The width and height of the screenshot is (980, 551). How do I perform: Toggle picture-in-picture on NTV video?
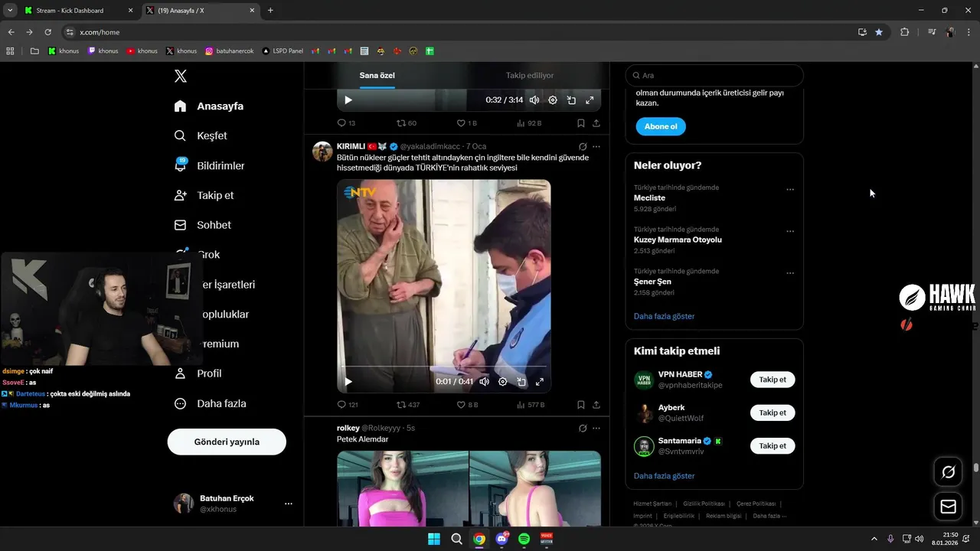point(521,382)
